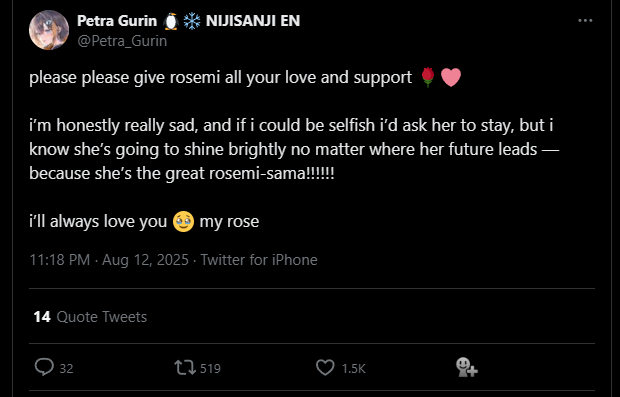The height and width of the screenshot is (397, 620).
Task: Retweet using the arrows icon
Action: click(185, 367)
